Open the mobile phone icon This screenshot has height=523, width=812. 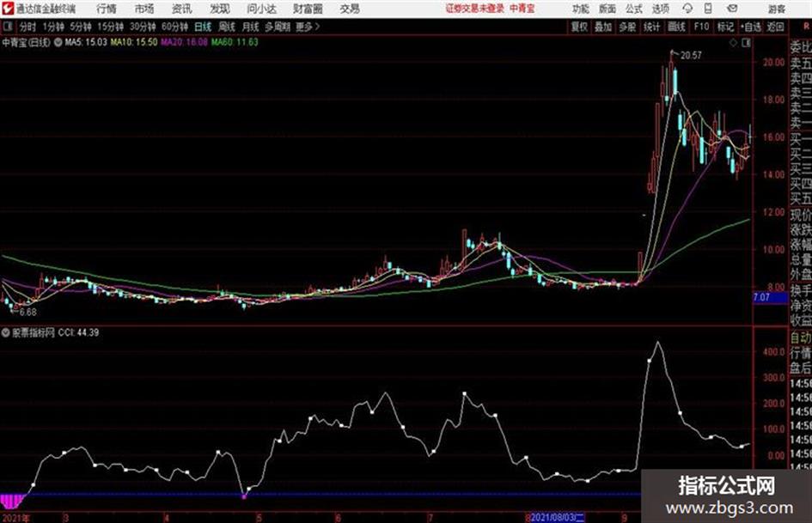[x=708, y=9]
